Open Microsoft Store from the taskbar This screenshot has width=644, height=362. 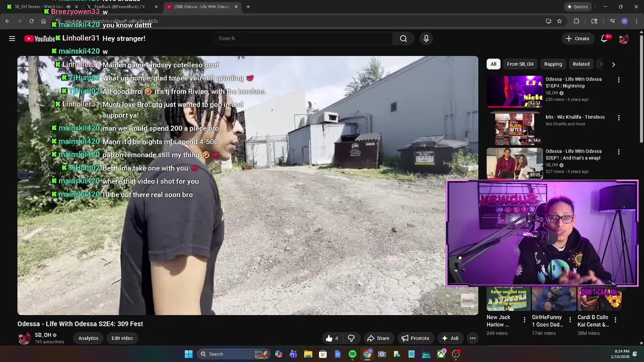[x=323, y=354]
